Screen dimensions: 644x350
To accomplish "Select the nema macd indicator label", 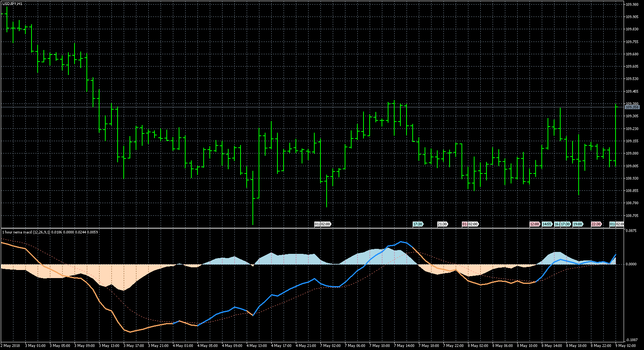I will [50, 232].
